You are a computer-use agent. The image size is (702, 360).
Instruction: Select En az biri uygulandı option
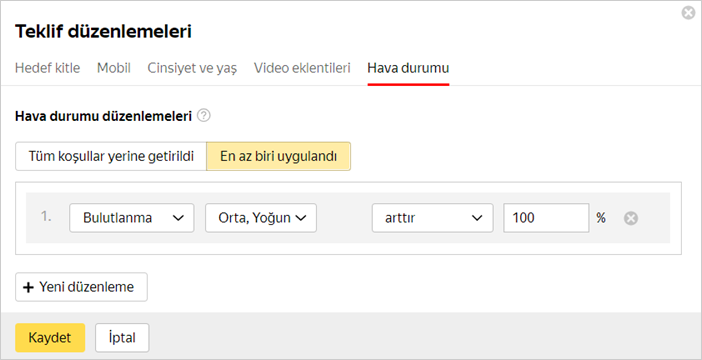278,156
